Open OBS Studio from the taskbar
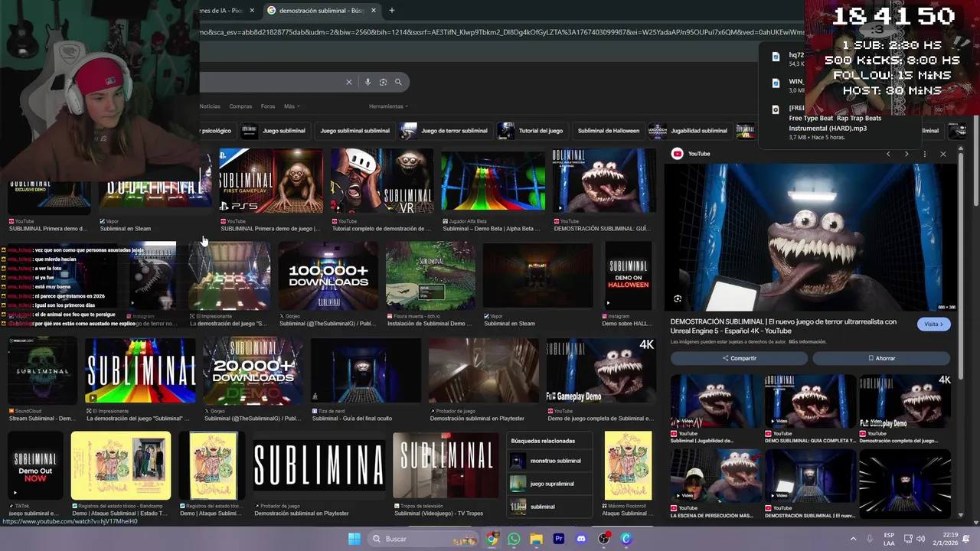 point(603,539)
